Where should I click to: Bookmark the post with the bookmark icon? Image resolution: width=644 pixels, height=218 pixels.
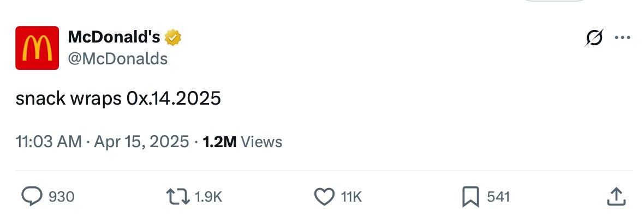[470, 197]
